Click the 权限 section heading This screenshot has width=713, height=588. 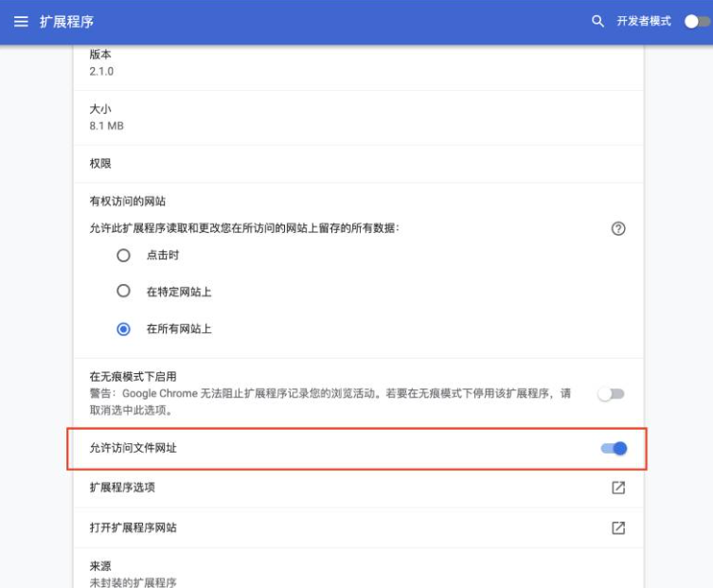100,164
